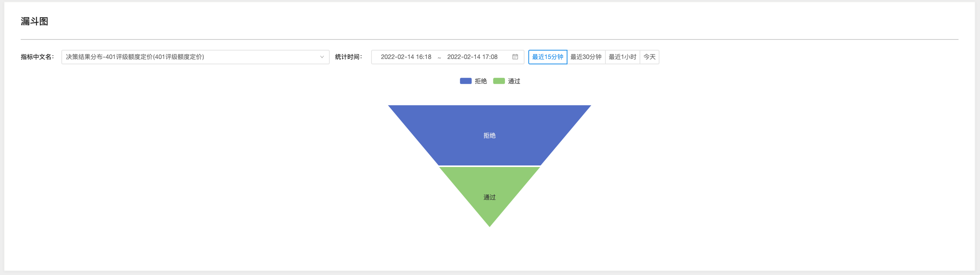Click the 指标中文名 field label
This screenshot has height=275, width=980.
coord(37,57)
